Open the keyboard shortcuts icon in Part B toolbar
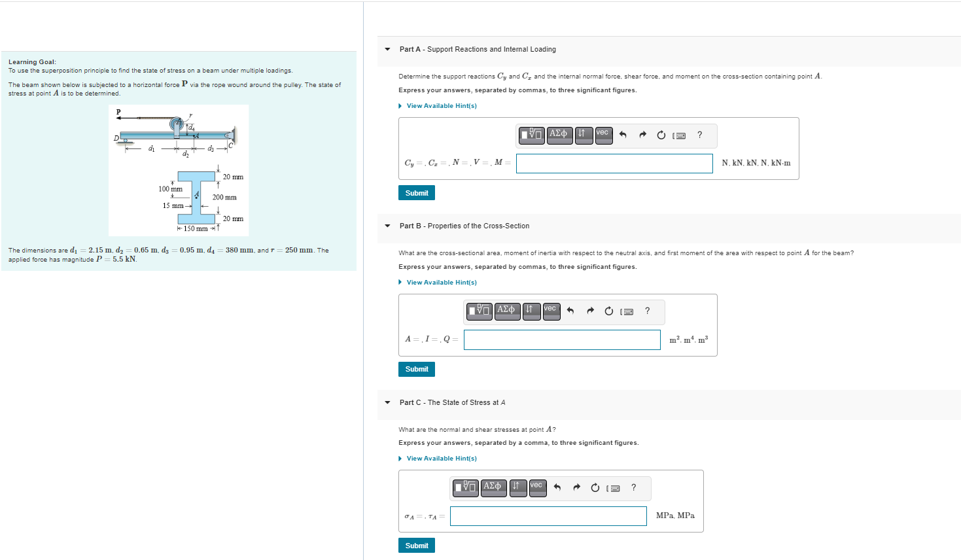Screen dimensions: 961x560 (627, 311)
